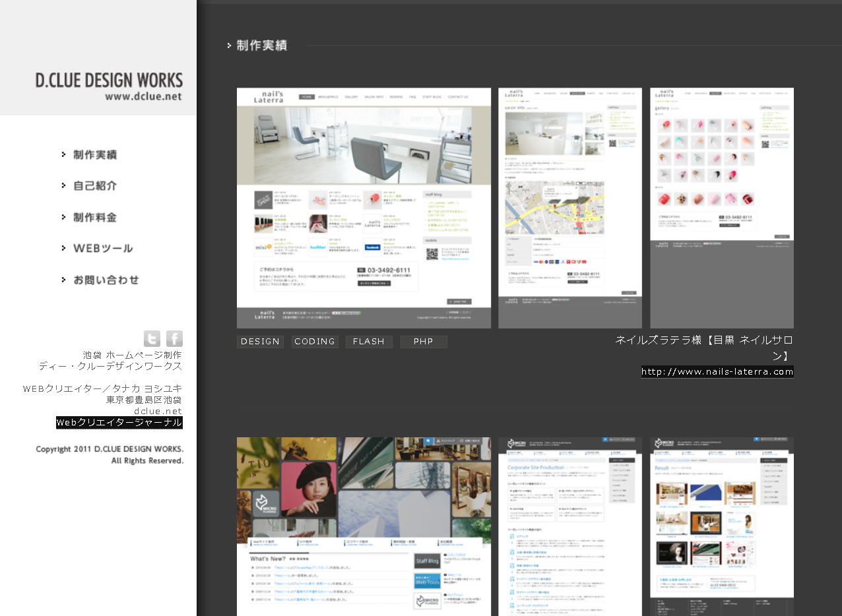Open お問い合わせ contact menu item
The image size is (842, 616).
point(106,280)
